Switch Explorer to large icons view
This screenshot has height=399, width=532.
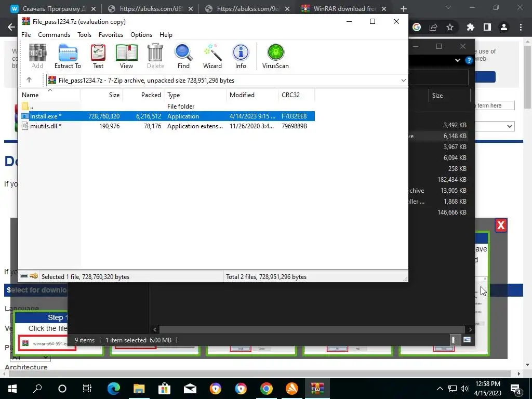(x=467, y=340)
